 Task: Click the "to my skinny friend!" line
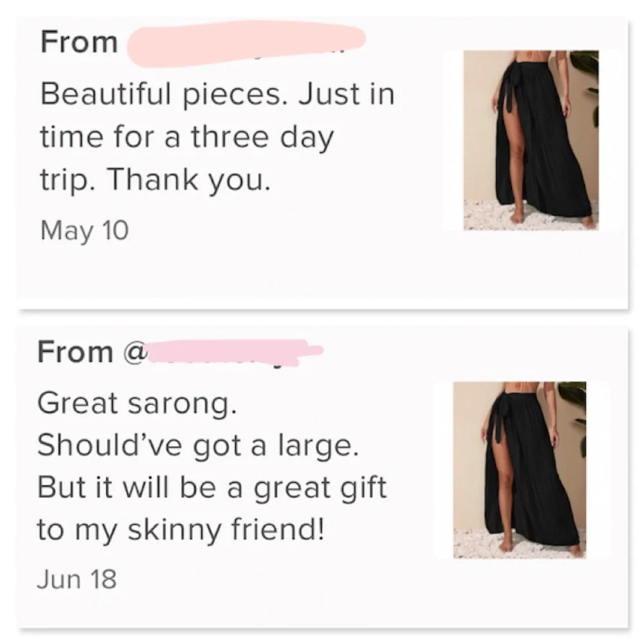click(179, 530)
